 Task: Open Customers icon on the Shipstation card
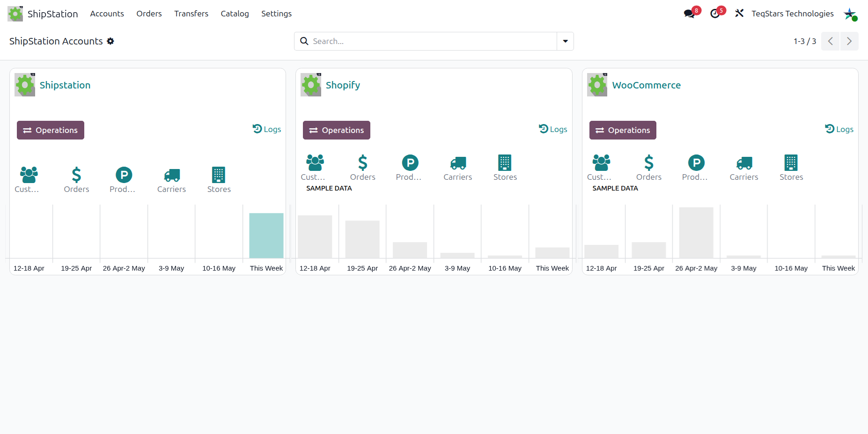(29, 175)
